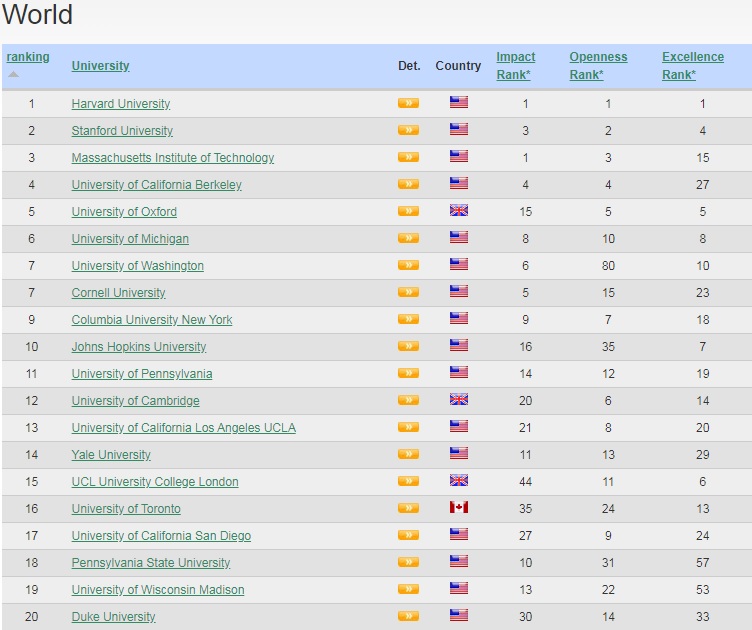Click the World page heading

(x=37, y=14)
